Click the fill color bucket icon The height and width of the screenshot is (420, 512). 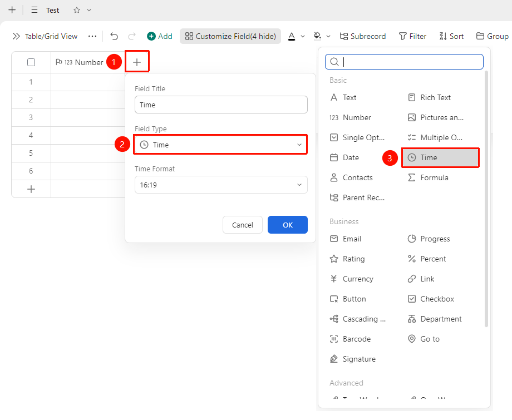coord(317,36)
